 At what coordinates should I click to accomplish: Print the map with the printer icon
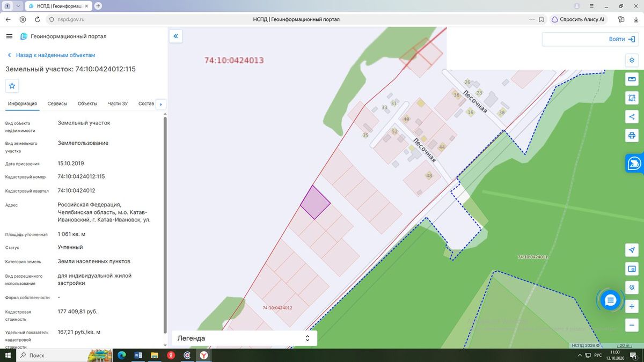[632, 135]
